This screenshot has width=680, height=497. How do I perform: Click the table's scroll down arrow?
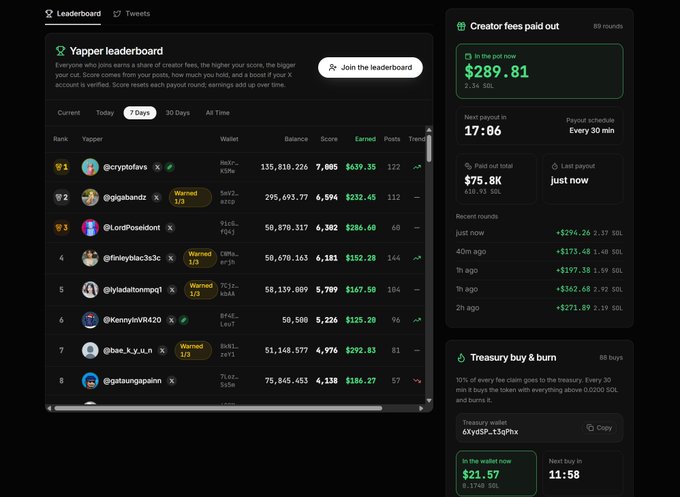coord(429,401)
